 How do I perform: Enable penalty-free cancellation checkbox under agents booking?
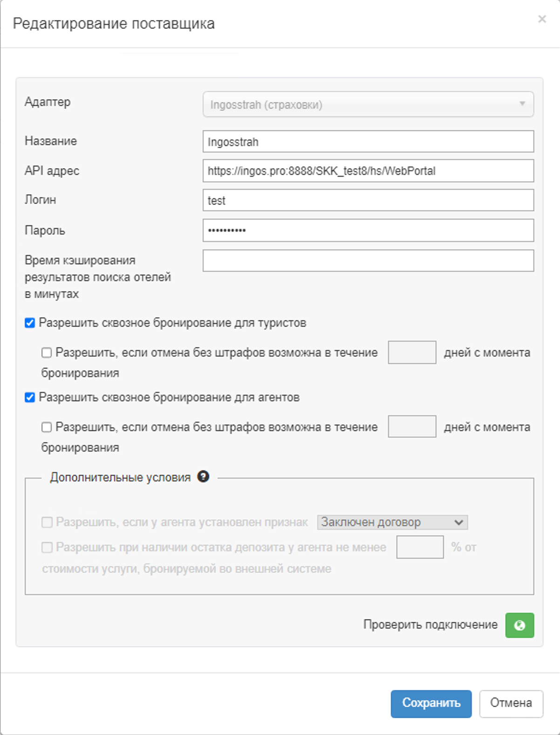47,427
